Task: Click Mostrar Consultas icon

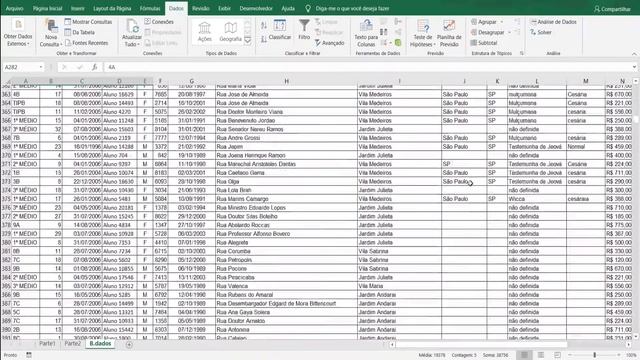Action: coord(68,22)
